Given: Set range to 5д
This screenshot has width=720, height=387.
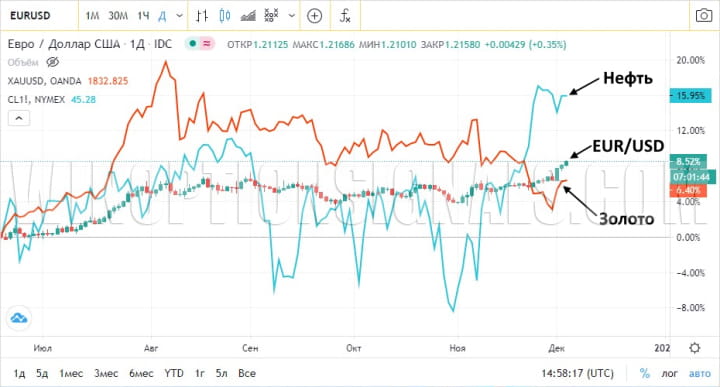Looking at the screenshot, I should (42, 373).
